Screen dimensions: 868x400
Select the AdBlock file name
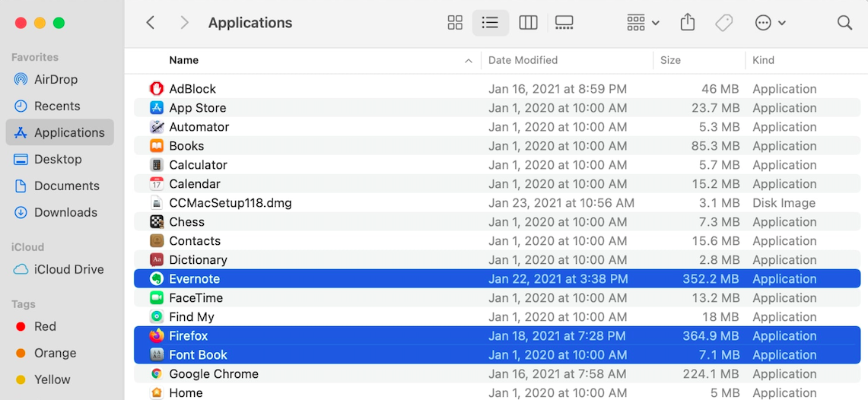(x=192, y=89)
